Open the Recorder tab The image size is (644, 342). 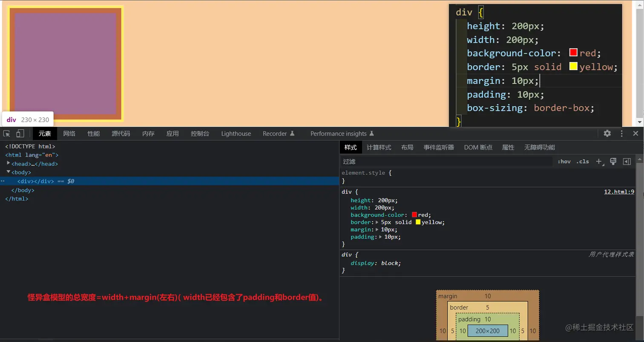[279, 134]
